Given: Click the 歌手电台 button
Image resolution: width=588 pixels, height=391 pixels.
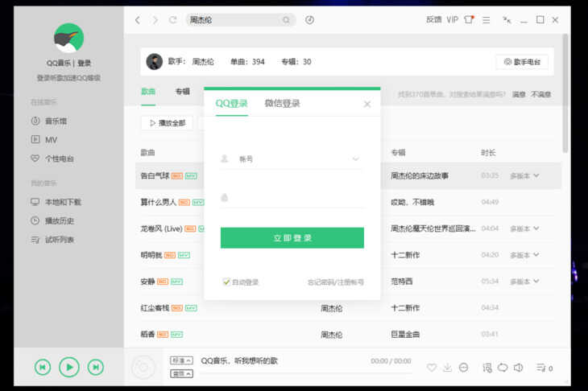Looking at the screenshot, I should [522, 61].
